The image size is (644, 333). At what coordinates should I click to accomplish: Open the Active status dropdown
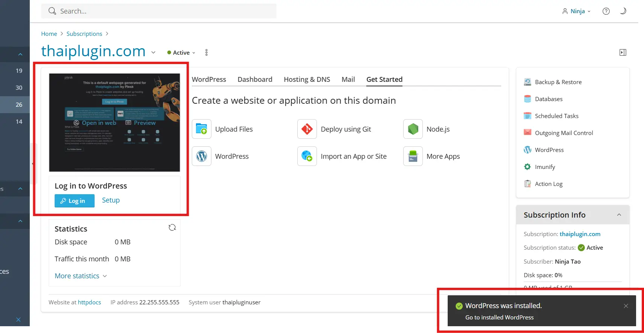tap(182, 52)
